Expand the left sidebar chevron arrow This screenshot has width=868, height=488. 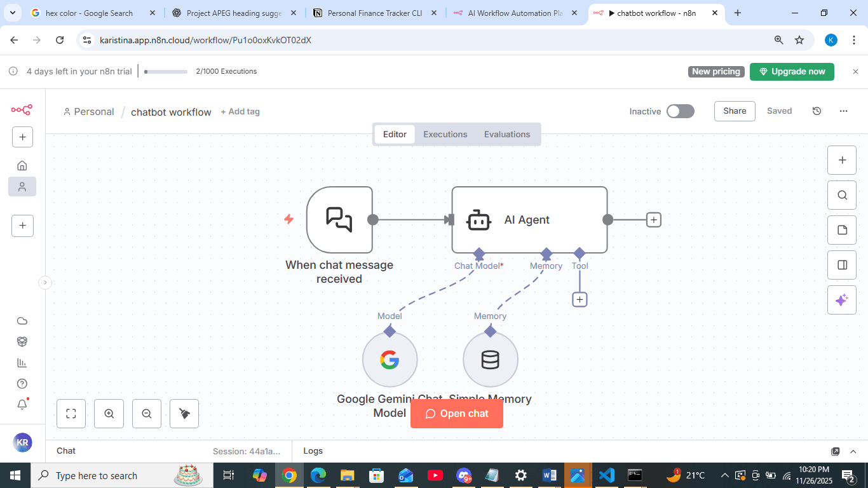44,281
